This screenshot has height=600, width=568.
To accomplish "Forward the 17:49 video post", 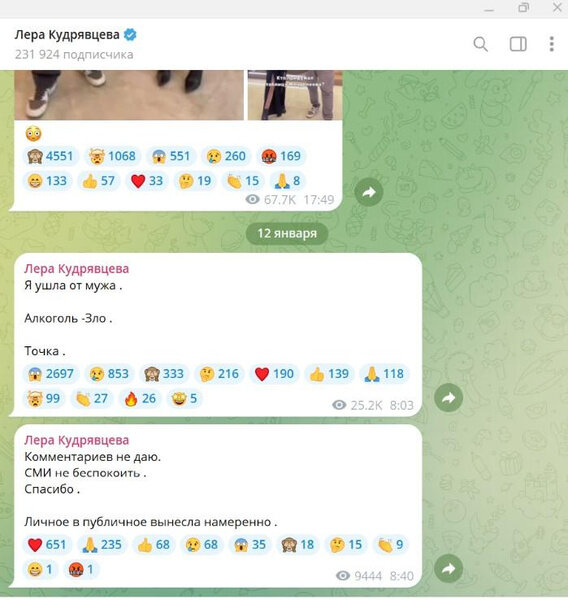I will 369,192.
